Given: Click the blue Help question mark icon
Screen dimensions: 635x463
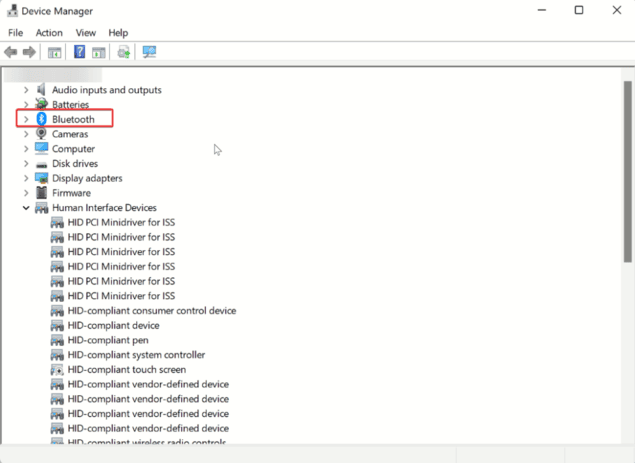Looking at the screenshot, I should tap(79, 52).
